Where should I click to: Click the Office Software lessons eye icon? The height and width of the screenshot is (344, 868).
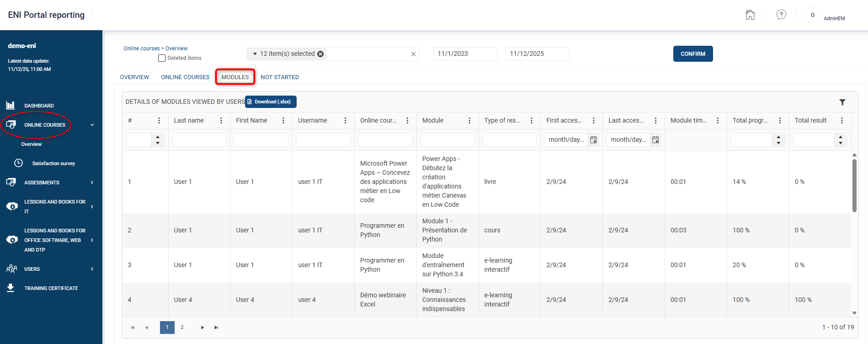12,240
